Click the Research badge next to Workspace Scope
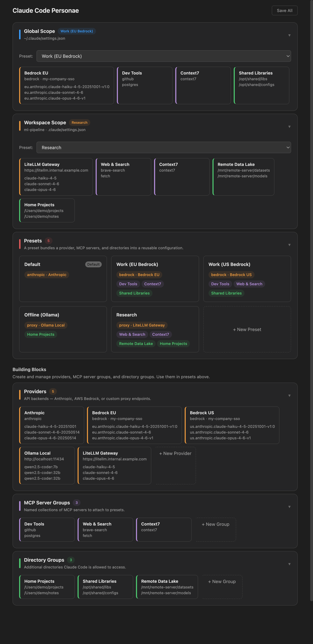 click(x=79, y=123)
